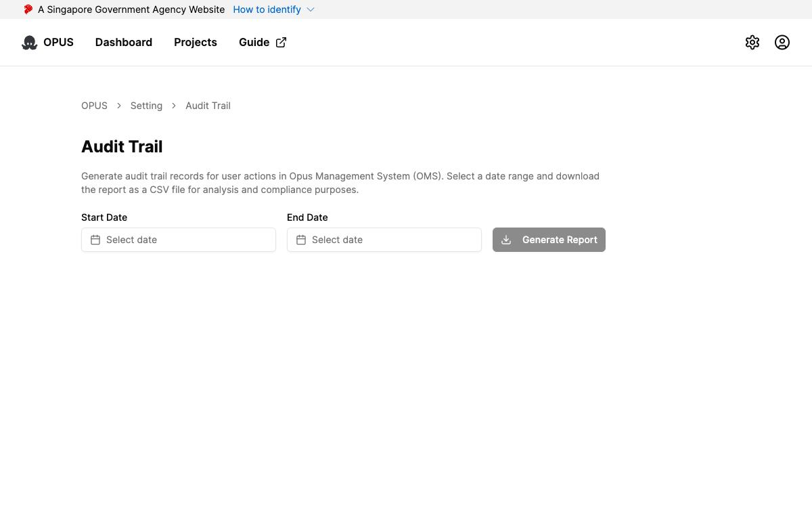Click Audit Trail breadcrumb
This screenshot has height=516, width=812.
[x=208, y=106]
